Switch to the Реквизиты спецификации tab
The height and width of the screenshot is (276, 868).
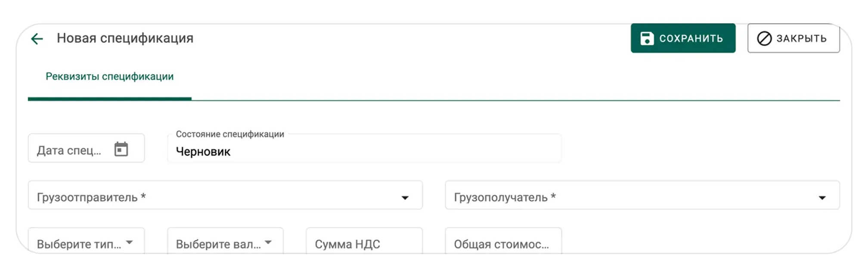pos(109,77)
